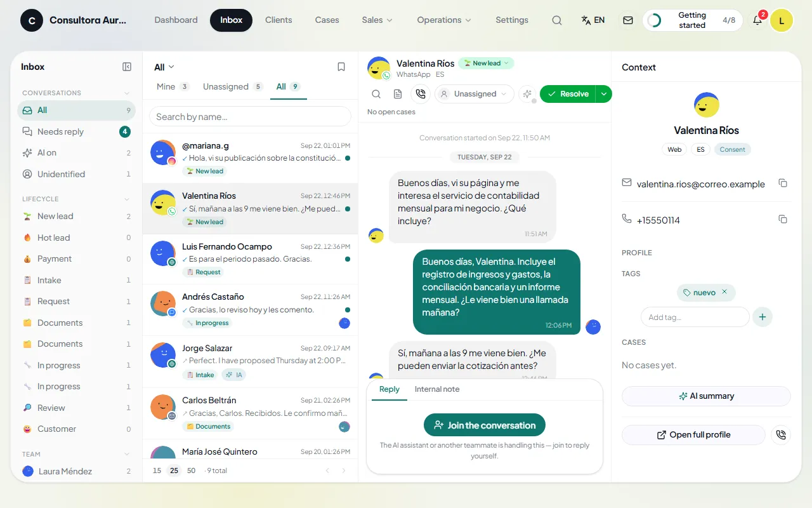
Task: Click the Consultora logo C icon
Action: (32, 20)
